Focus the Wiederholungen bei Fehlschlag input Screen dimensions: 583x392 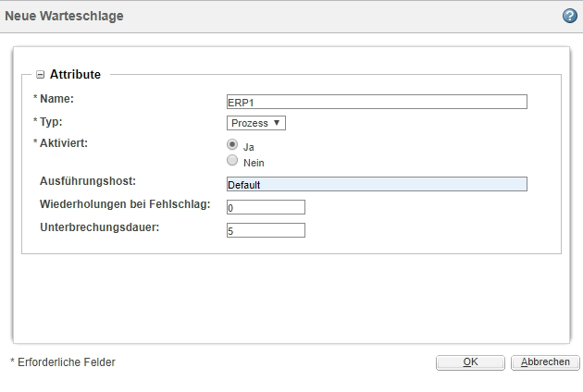tap(265, 207)
